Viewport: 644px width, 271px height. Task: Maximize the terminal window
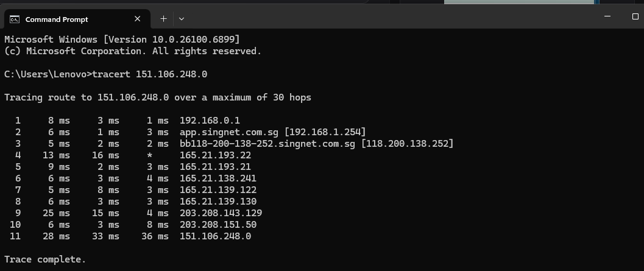click(635, 16)
